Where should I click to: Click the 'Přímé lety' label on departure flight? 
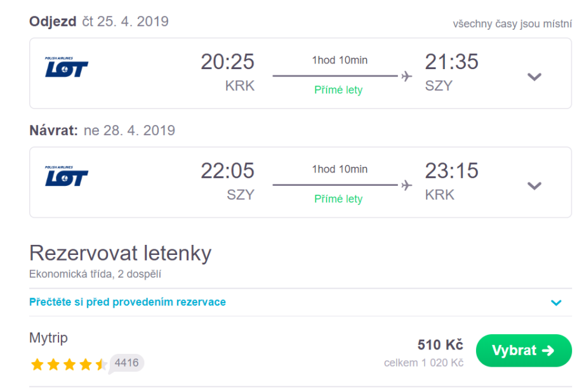click(x=338, y=90)
